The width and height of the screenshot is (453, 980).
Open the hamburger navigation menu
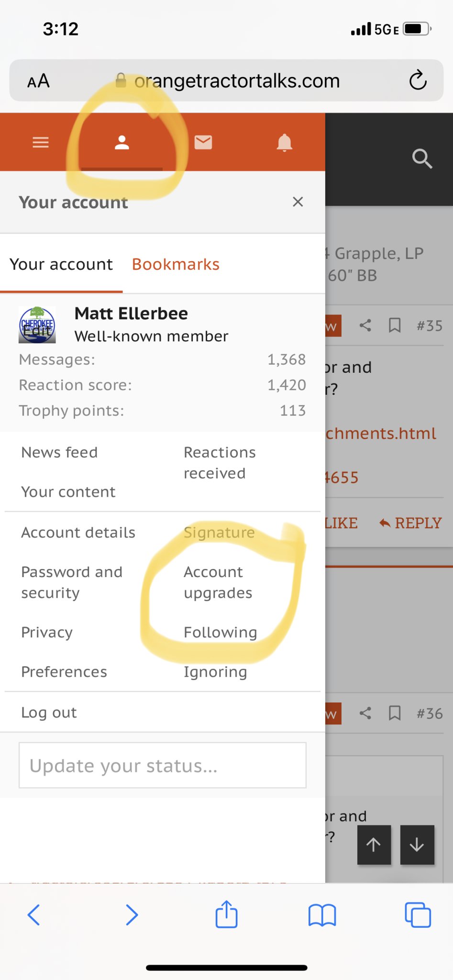pyautogui.click(x=41, y=142)
